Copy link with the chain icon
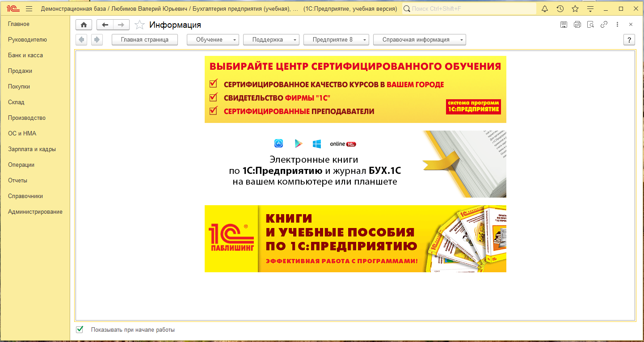 604,25
